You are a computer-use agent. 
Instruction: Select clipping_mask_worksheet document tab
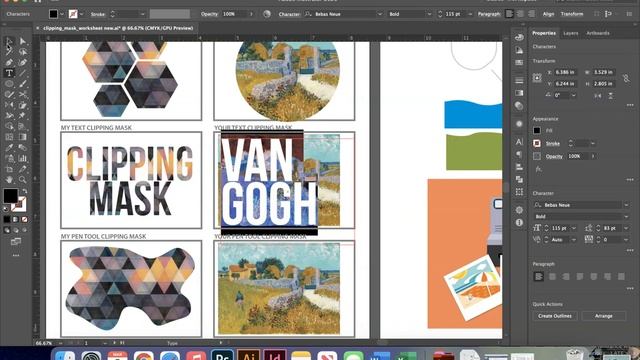point(118,28)
